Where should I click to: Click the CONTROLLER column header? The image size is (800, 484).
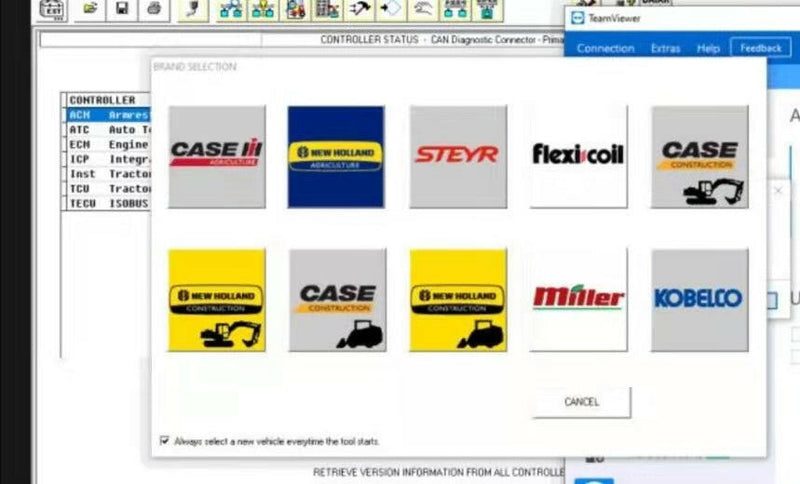[x=108, y=100]
